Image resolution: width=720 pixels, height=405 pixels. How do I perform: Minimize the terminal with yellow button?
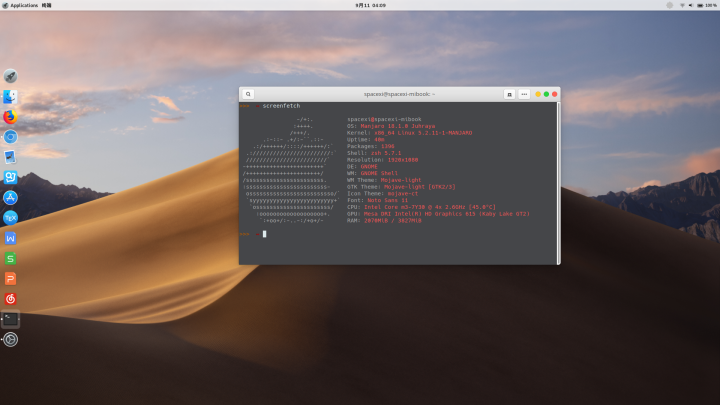(538, 93)
